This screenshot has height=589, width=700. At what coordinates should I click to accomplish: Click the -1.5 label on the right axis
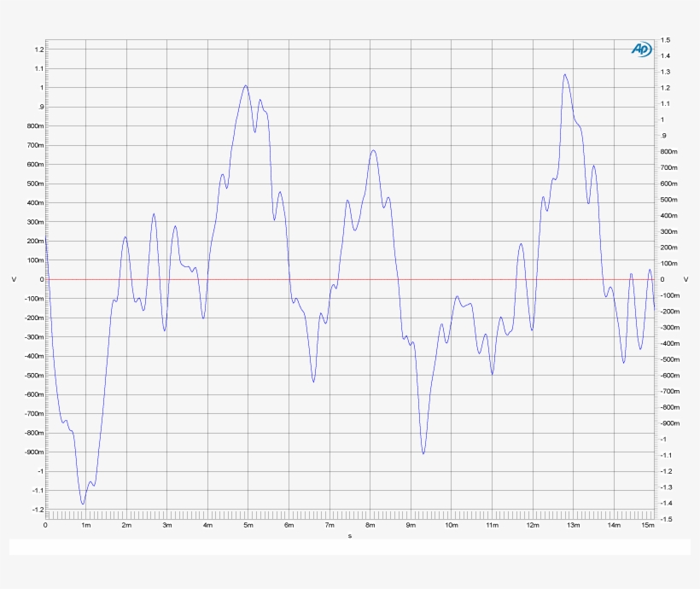(x=664, y=519)
